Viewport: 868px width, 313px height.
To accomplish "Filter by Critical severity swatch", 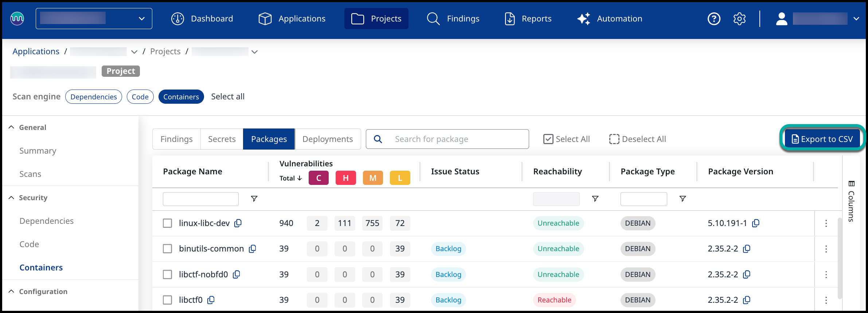I will click(x=318, y=178).
